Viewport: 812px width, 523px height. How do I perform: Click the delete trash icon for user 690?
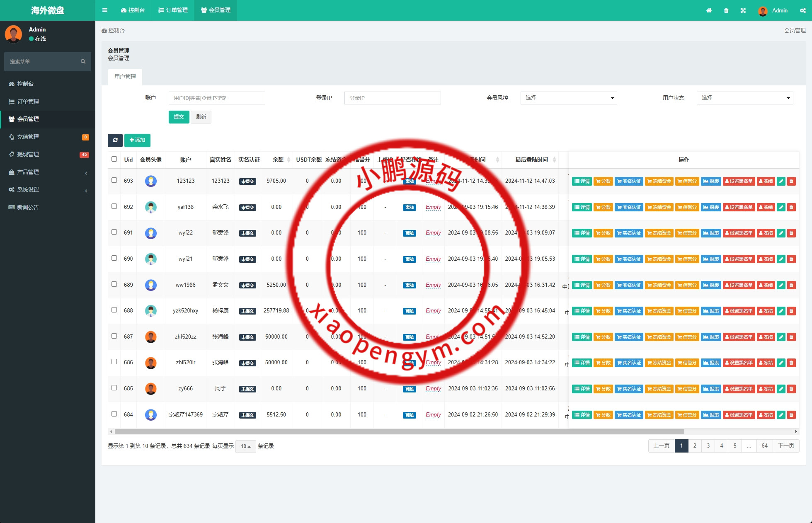[x=791, y=259]
